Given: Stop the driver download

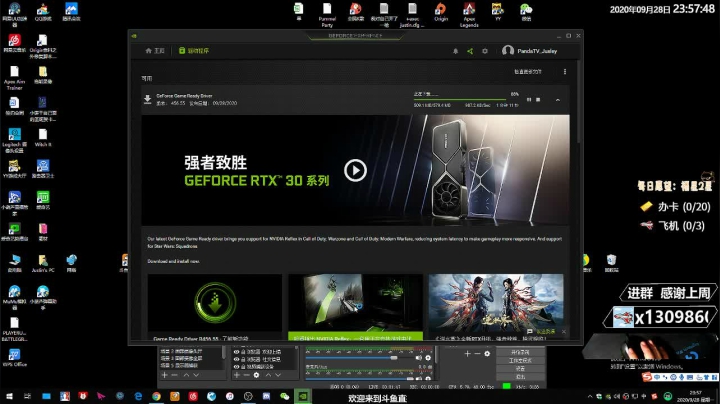Looking at the screenshot, I should coord(538,100).
